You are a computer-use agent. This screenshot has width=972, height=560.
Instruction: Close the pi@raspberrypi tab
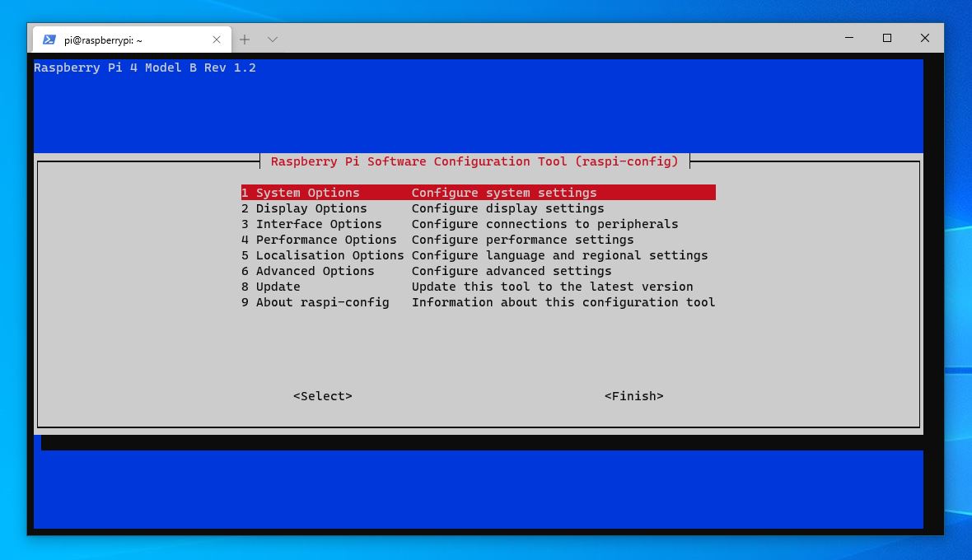pos(217,40)
